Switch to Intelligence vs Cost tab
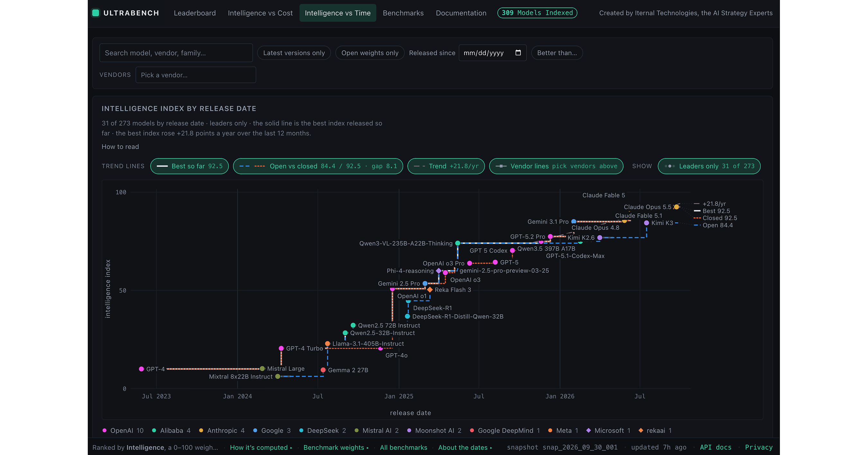868x455 pixels. pyautogui.click(x=260, y=13)
